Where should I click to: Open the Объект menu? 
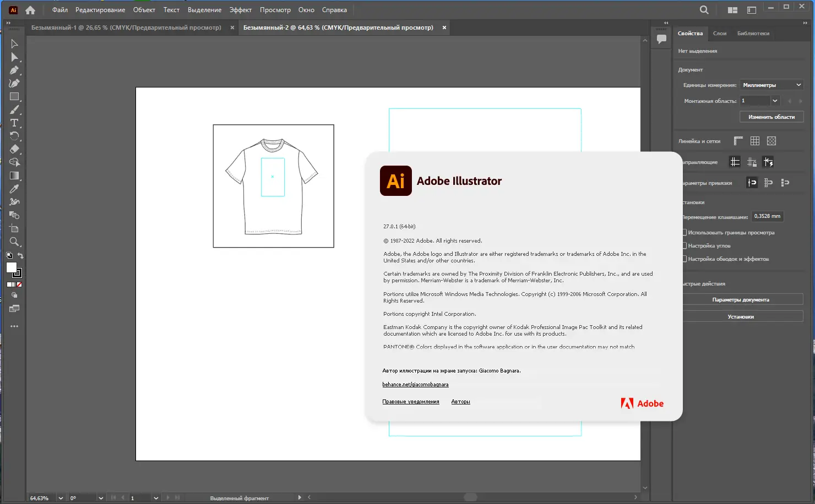click(144, 10)
